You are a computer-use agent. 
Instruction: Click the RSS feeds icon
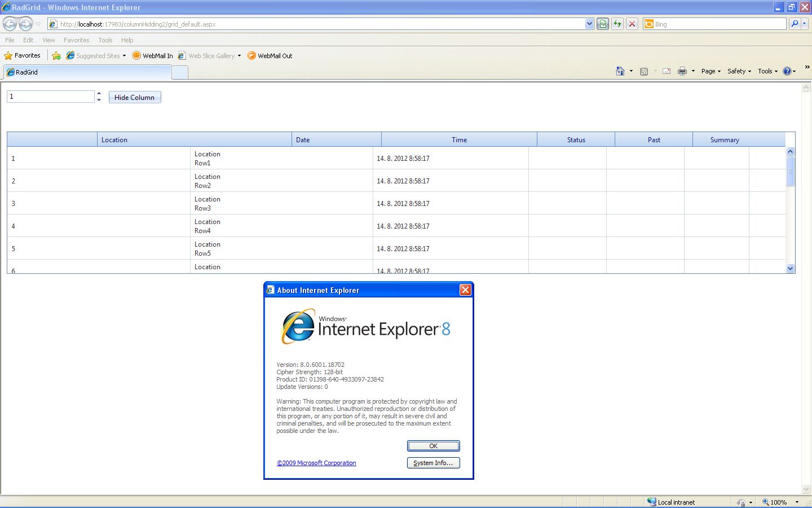tap(644, 71)
